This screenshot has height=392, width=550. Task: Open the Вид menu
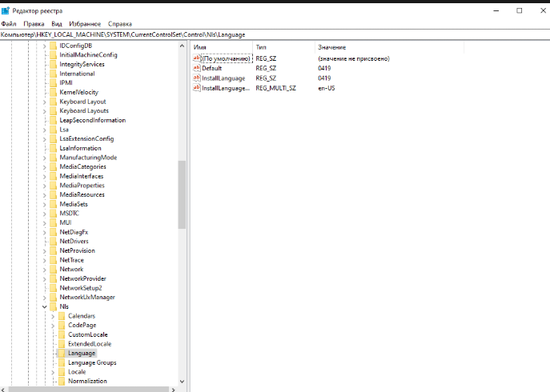point(57,24)
